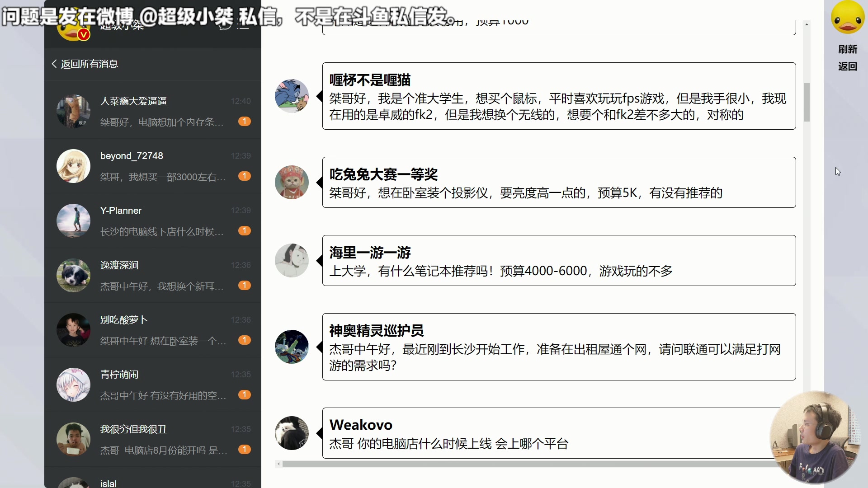This screenshot has height=488, width=868.
Task: Click preview text 长沙的电脑线下店什么时候…
Action: pos(162,232)
